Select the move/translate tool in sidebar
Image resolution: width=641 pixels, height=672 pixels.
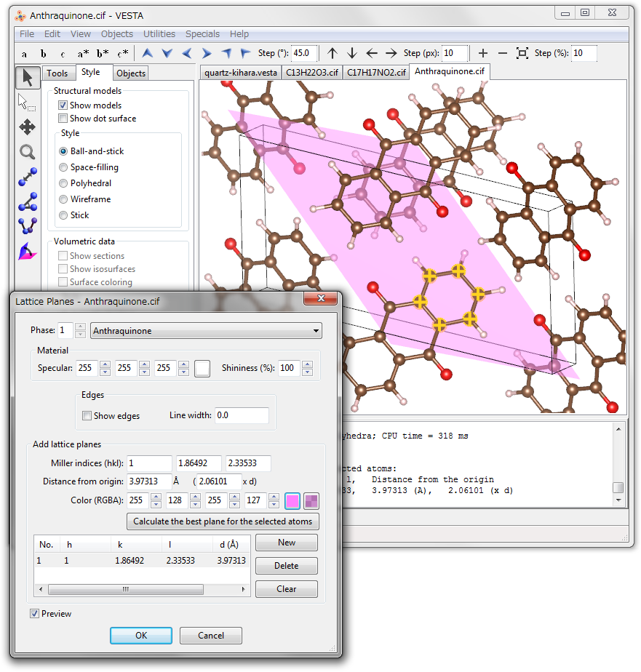pos(27,127)
